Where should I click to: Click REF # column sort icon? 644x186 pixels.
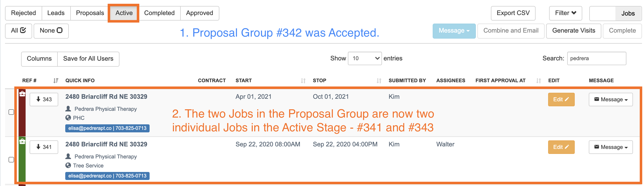(x=56, y=80)
